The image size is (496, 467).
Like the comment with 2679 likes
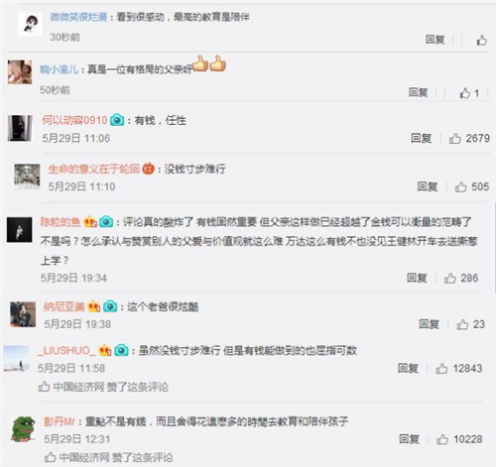click(455, 138)
